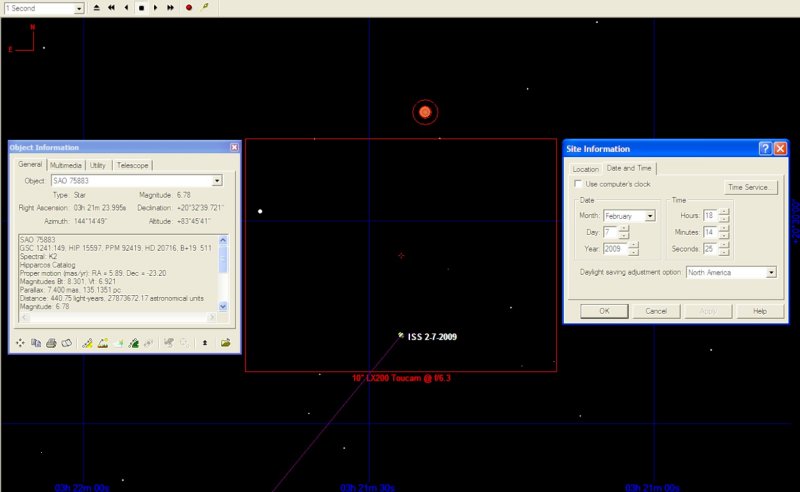Open the Utility tab
800x492 pixels.
98,165
